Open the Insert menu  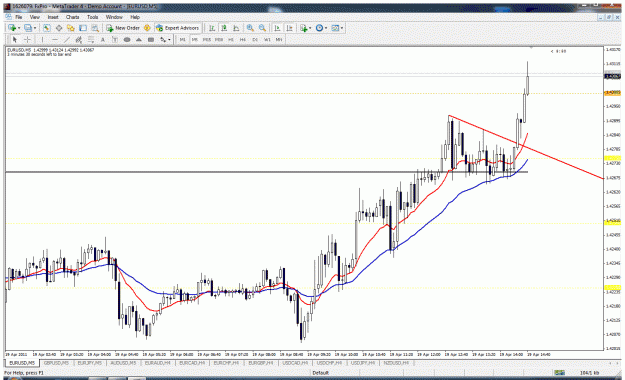coord(53,17)
